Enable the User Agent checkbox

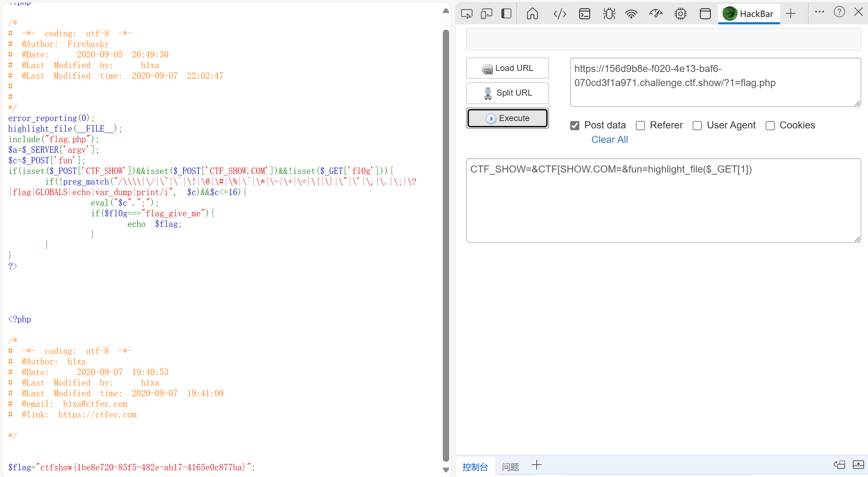tap(697, 126)
